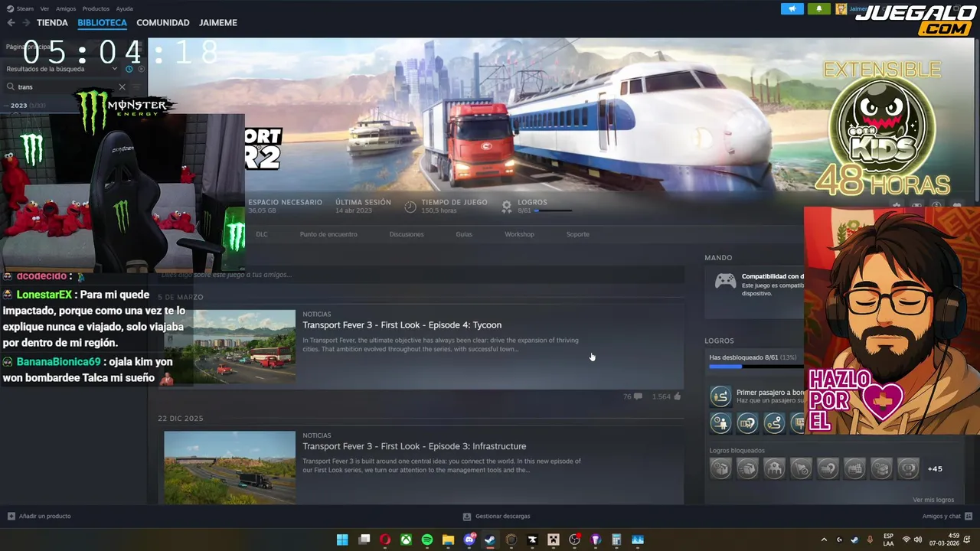This screenshot has width=980, height=551.
Task: Open the green notifications bell
Action: coord(818,8)
